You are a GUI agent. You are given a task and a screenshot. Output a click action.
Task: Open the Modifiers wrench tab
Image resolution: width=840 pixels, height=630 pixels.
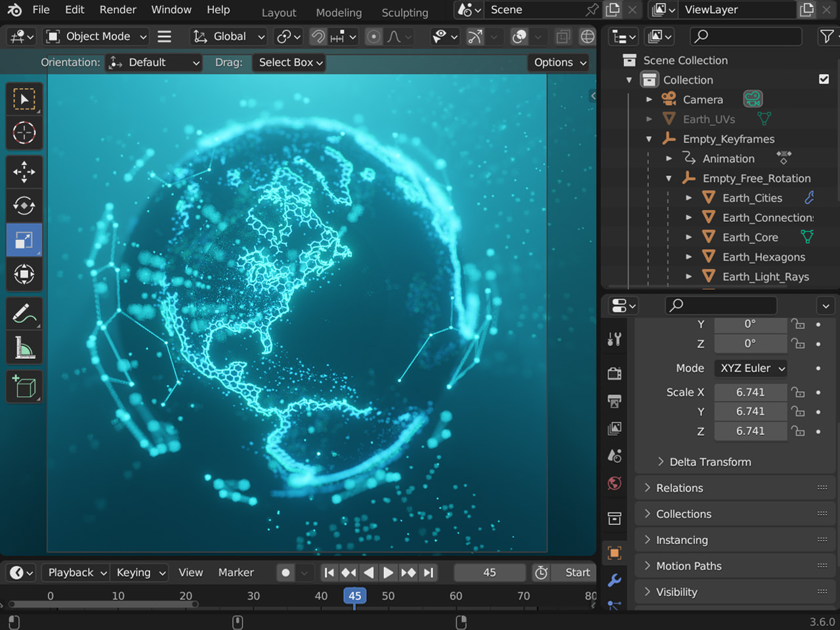614,580
